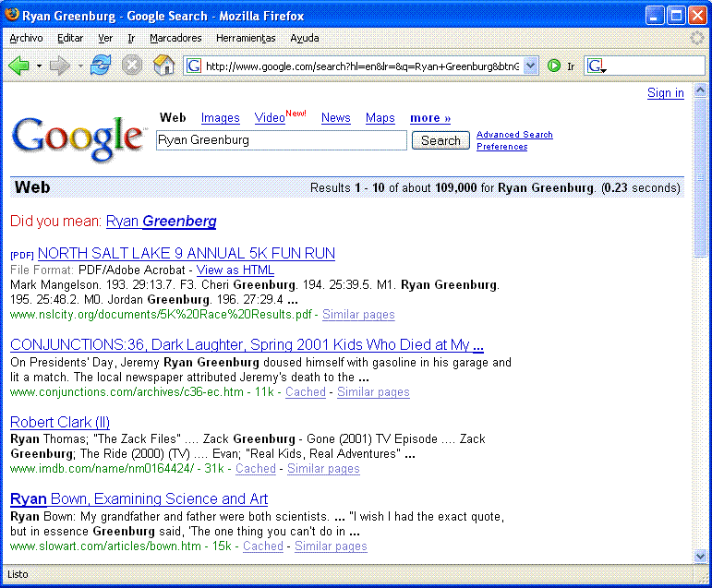Click the Stop loading icon

point(132,66)
